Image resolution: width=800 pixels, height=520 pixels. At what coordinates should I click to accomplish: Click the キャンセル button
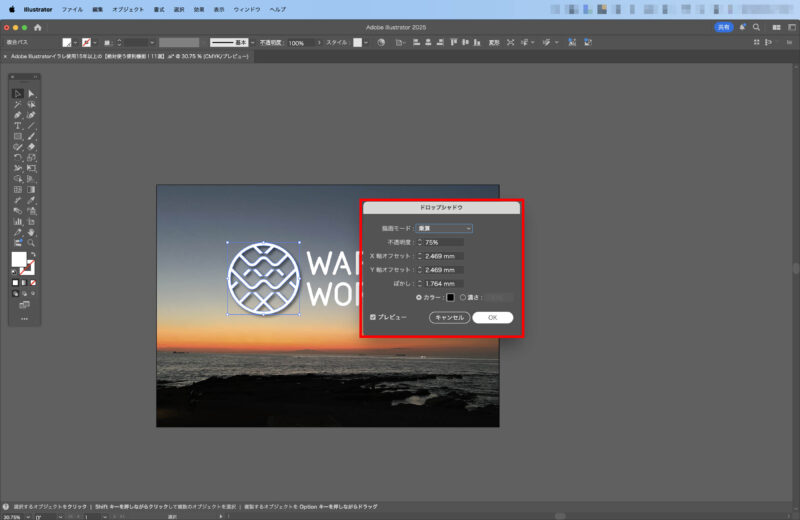[449, 317]
